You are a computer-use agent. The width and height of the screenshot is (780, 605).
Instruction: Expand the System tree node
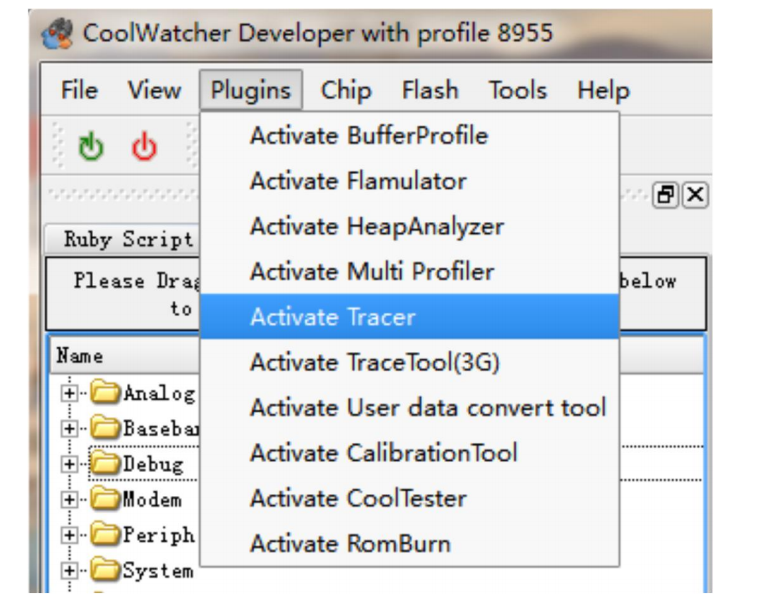(69, 571)
